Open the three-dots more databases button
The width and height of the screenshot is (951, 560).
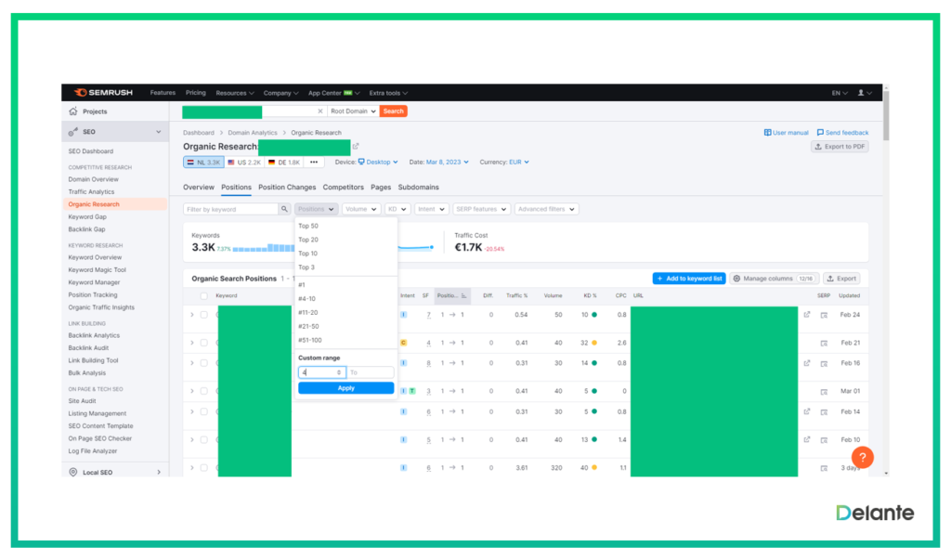pos(314,163)
